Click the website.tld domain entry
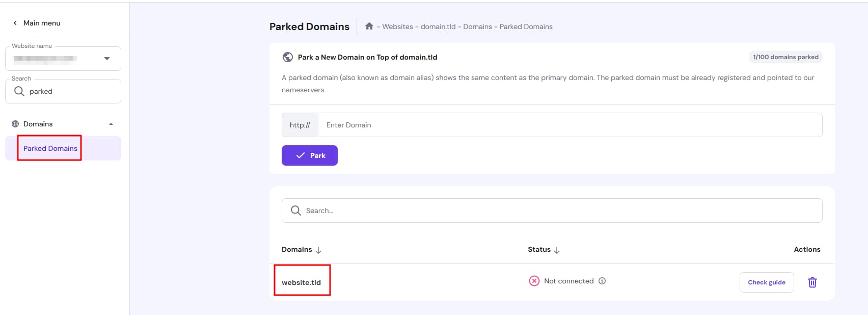 pyautogui.click(x=302, y=282)
